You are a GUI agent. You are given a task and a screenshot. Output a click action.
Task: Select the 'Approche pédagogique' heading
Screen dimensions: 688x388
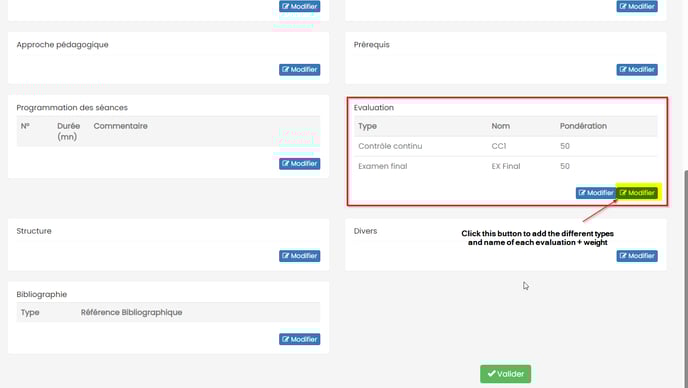pos(62,45)
